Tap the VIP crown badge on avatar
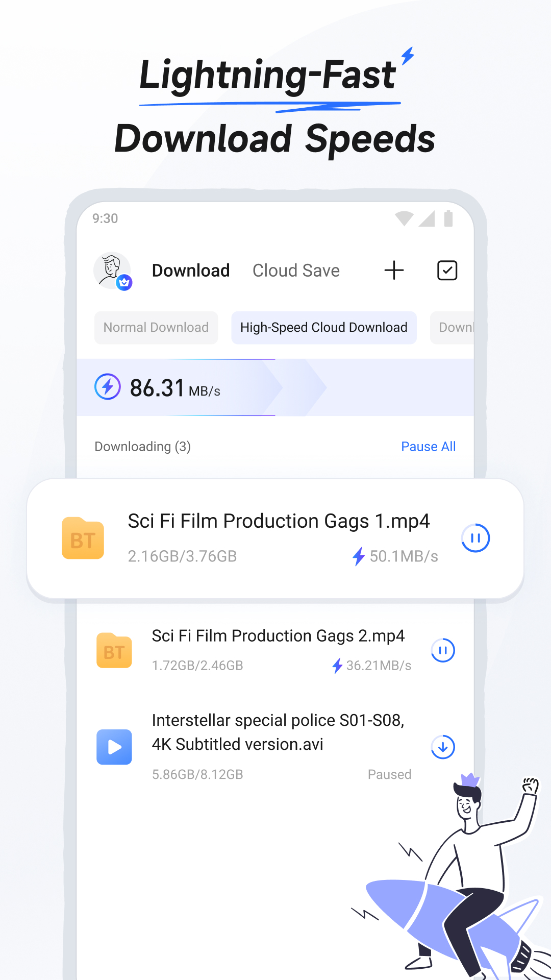 pyautogui.click(x=124, y=282)
